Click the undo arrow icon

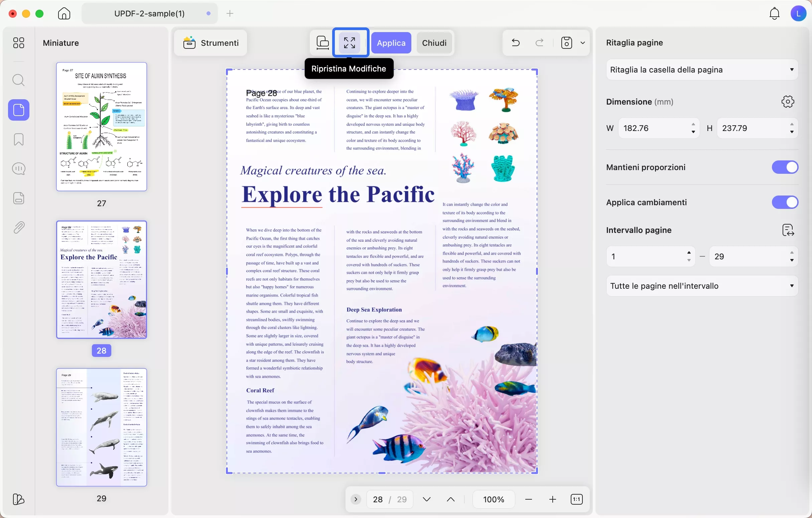[516, 43]
